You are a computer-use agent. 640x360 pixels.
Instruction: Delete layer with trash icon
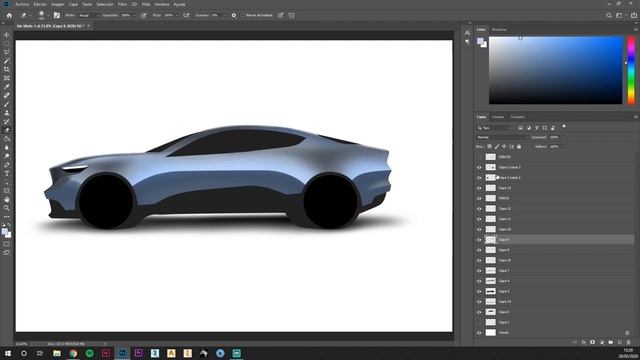[629, 342]
